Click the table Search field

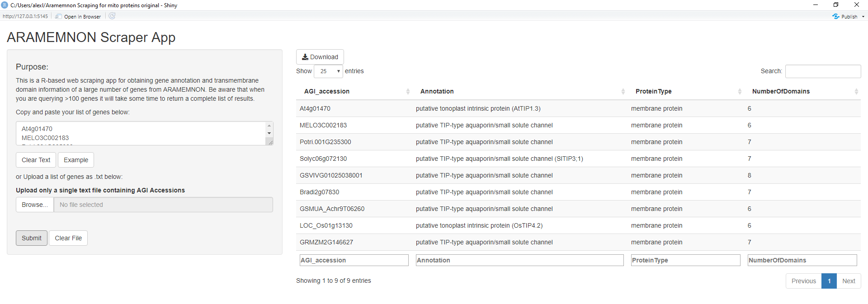tap(823, 71)
